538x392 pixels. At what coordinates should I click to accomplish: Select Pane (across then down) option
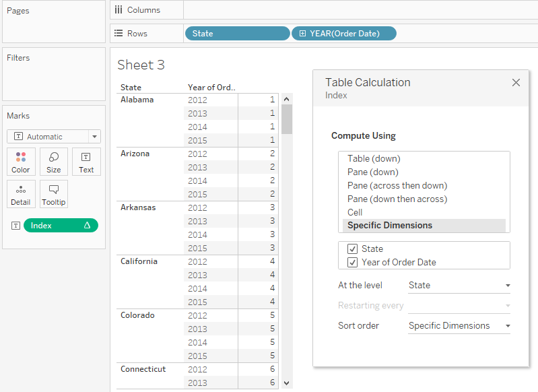[x=397, y=185]
